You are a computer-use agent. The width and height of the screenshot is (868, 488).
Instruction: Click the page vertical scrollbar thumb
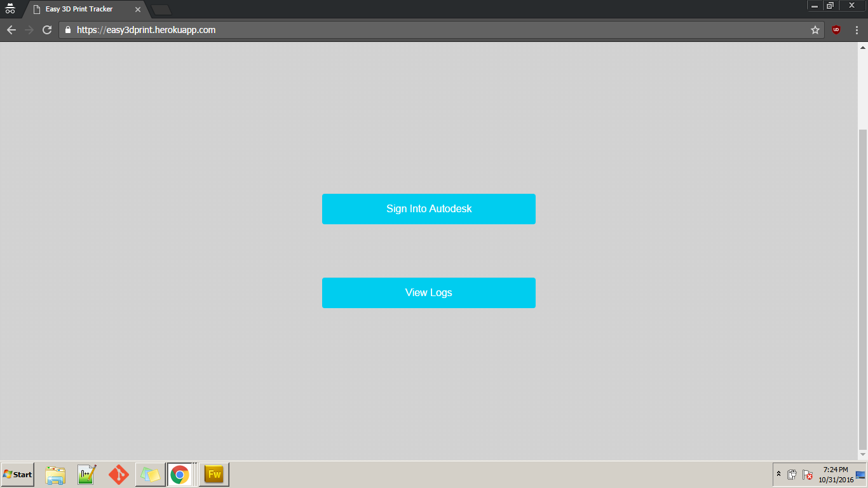[x=863, y=289]
